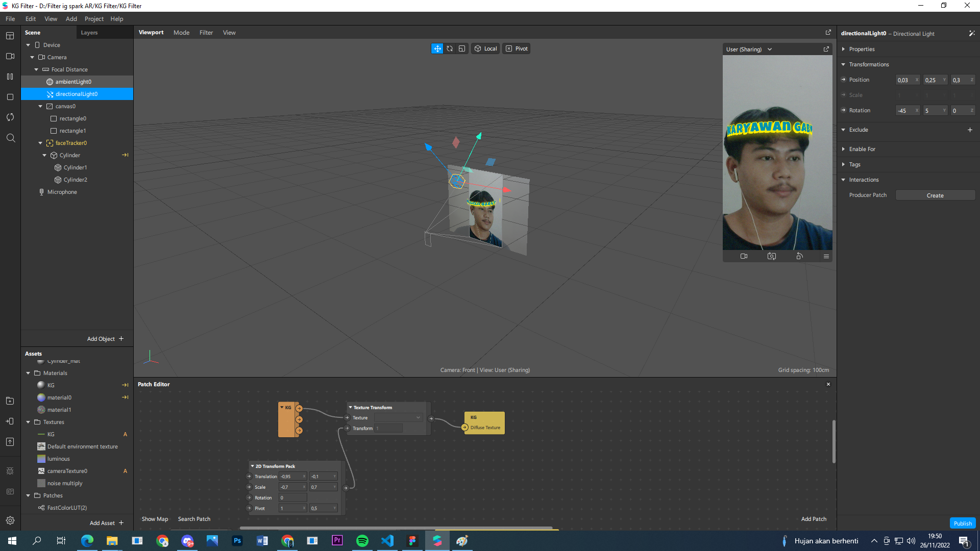Pop out the simulator preview window
Image resolution: width=980 pixels, height=551 pixels.
click(x=826, y=49)
